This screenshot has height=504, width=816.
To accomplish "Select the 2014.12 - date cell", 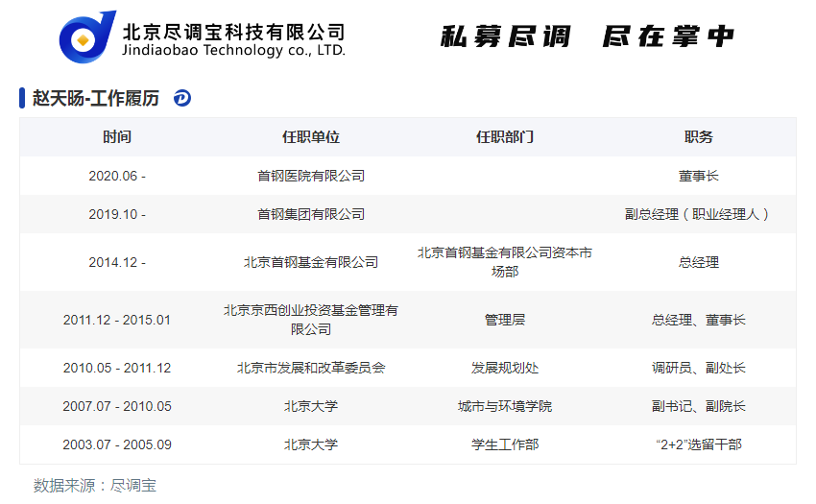I will [117, 262].
